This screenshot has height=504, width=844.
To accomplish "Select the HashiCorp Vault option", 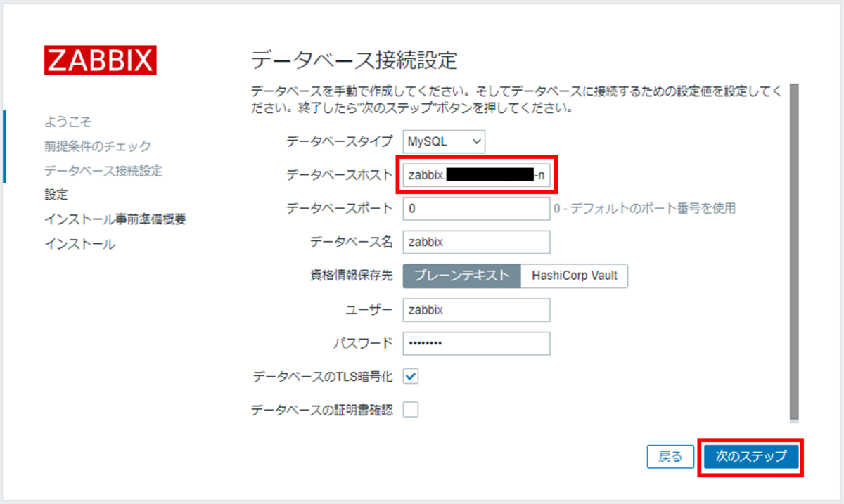I will (575, 276).
